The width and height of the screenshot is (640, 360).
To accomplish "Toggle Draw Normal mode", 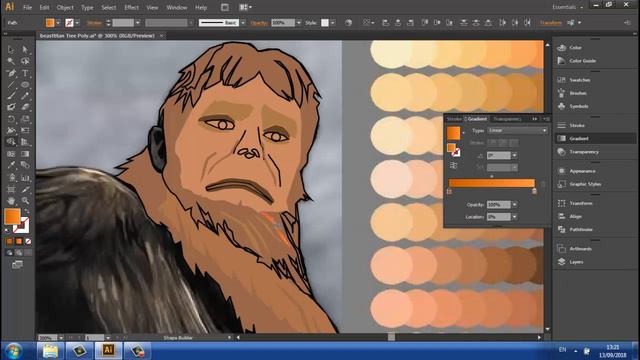I will (9, 253).
